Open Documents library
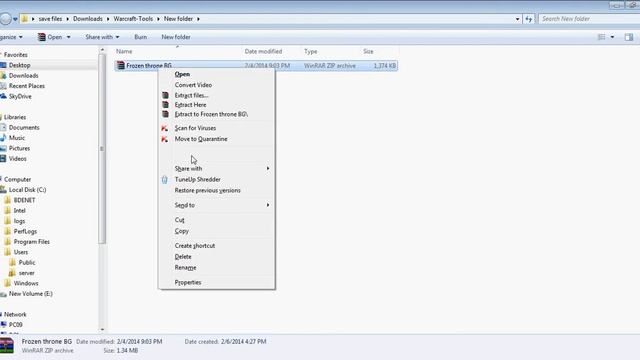 coord(24,127)
